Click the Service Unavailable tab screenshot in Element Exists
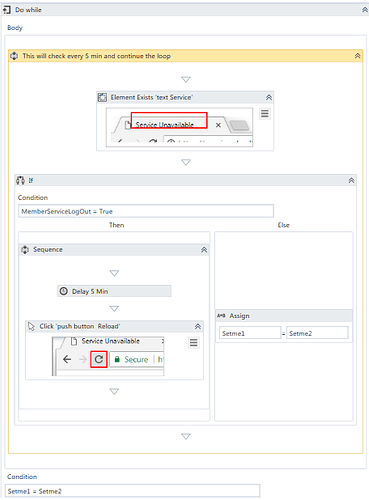Viewport: 369px width, 500px height. point(179,127)
